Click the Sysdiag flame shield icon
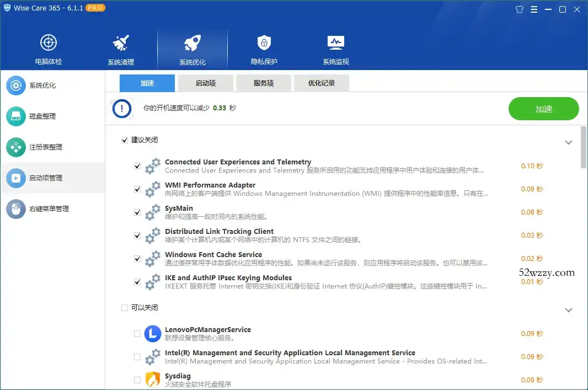 click(x=153, y=380)
